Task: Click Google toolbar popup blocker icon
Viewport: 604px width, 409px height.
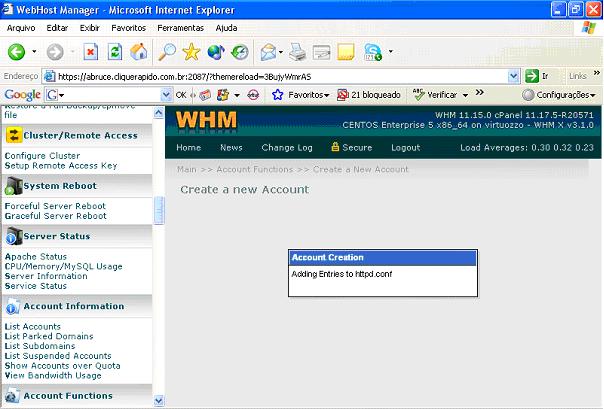Action: point(342,95)
